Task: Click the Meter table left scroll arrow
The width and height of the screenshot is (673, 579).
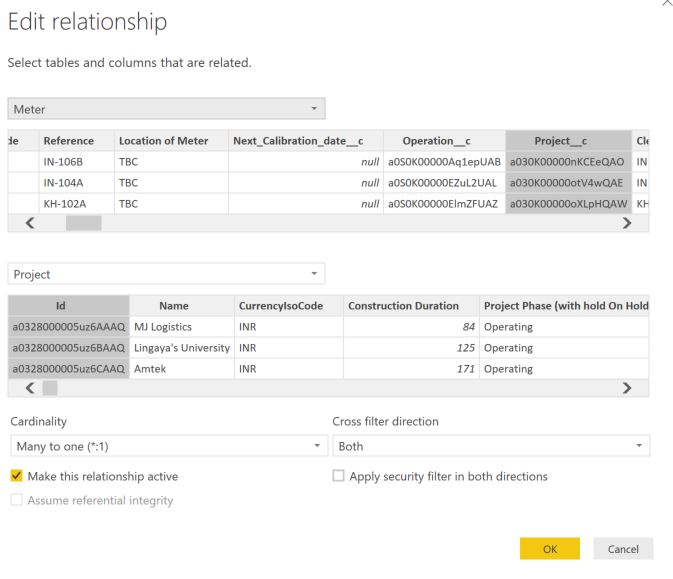Action: pos(30,223)
